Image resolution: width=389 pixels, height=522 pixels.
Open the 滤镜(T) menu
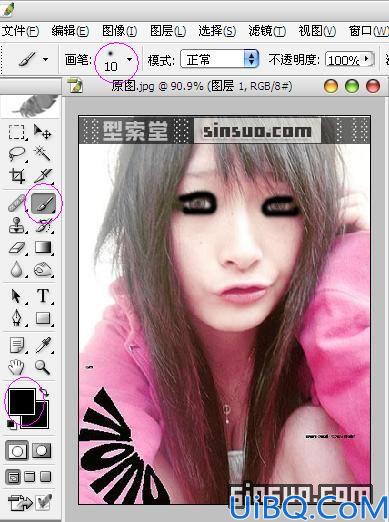click(x=267, y=31)
